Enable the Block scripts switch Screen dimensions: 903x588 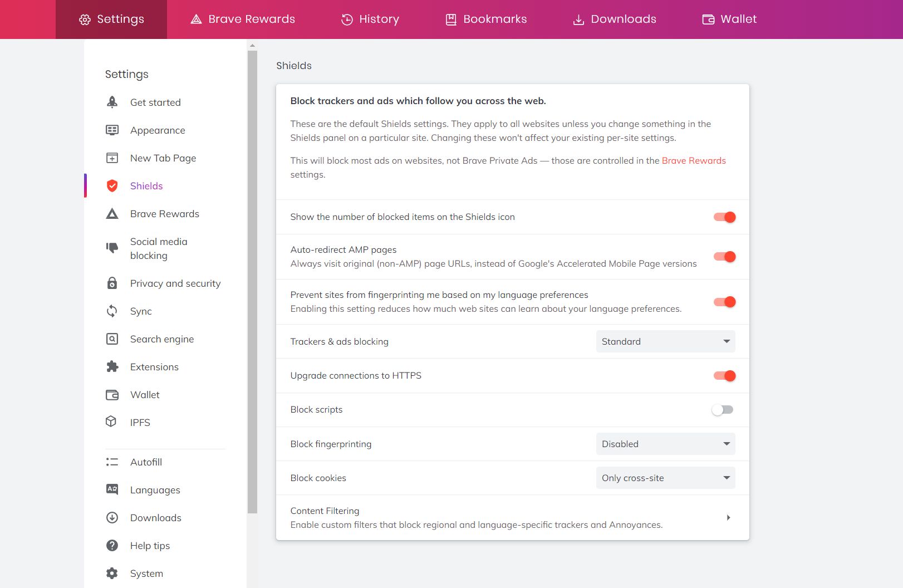pyautogui.click(x=723, y=410)
